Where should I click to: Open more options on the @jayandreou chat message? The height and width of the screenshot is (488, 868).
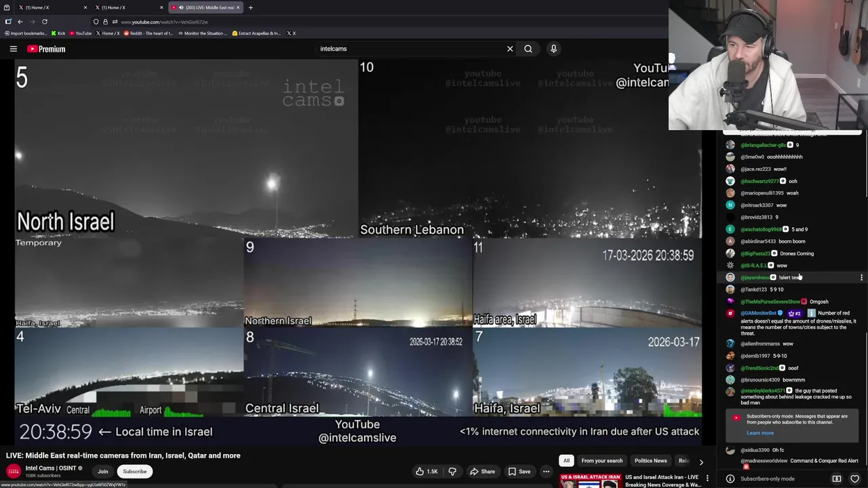861,277
